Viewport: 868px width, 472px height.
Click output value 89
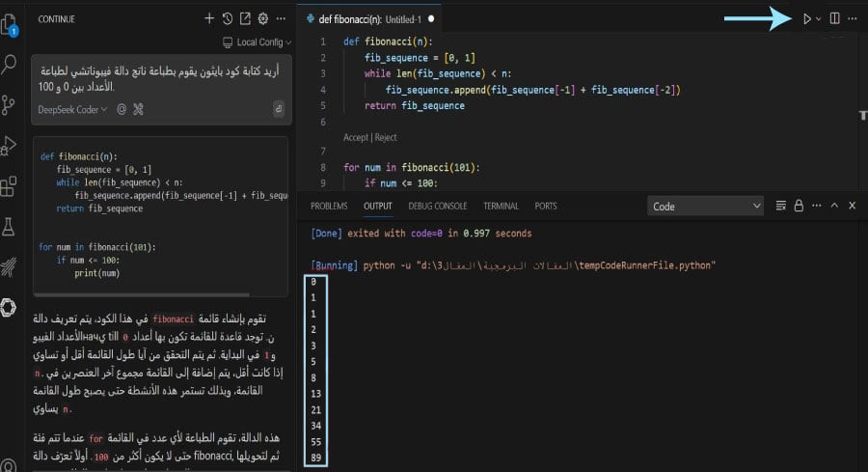[315, 458]
